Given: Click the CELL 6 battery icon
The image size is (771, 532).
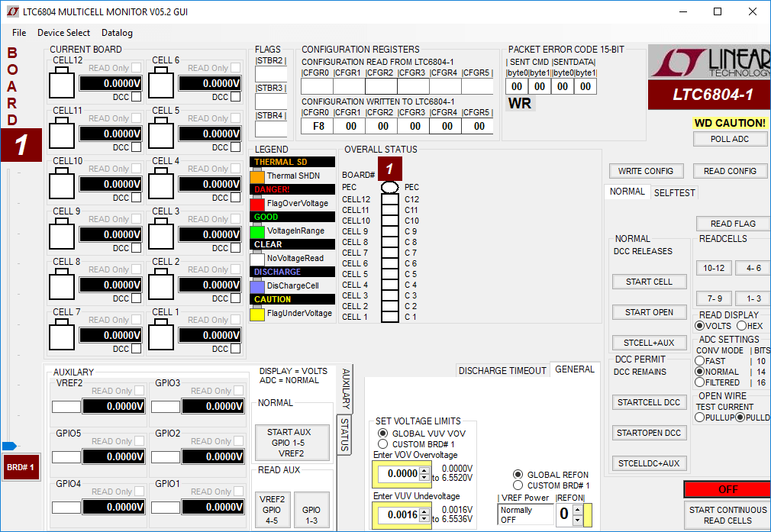Looking at the screenshot, I should [x=161, y=83].
